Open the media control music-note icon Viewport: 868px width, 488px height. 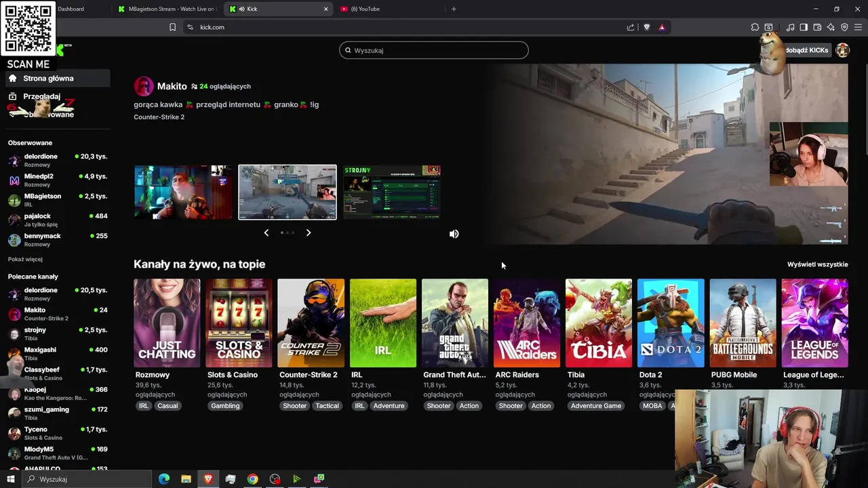(790, 27)
